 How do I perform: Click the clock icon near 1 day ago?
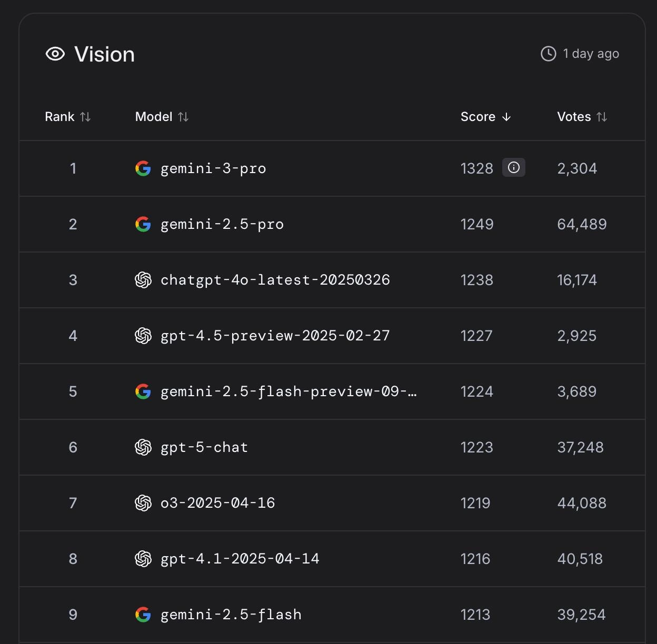549,54
